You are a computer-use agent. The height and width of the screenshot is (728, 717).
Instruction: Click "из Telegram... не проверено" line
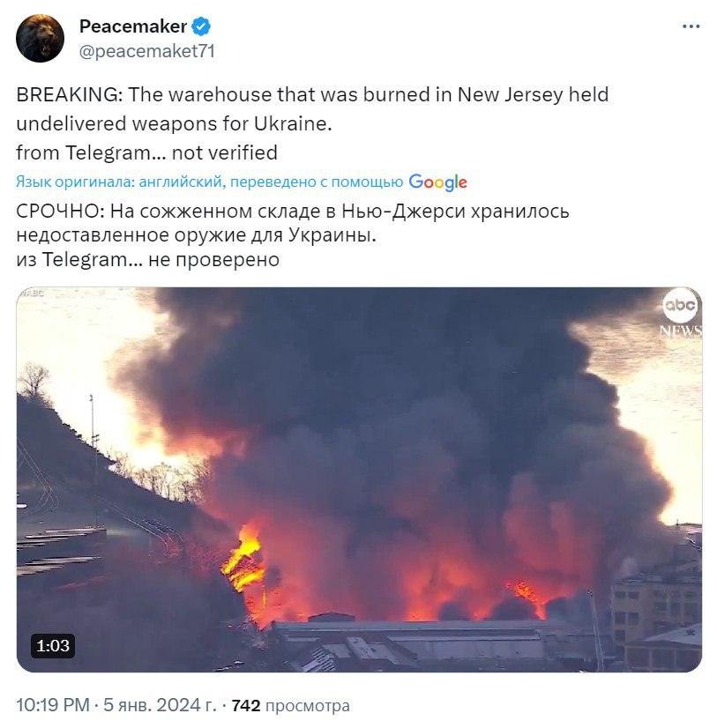click(147, 259)
